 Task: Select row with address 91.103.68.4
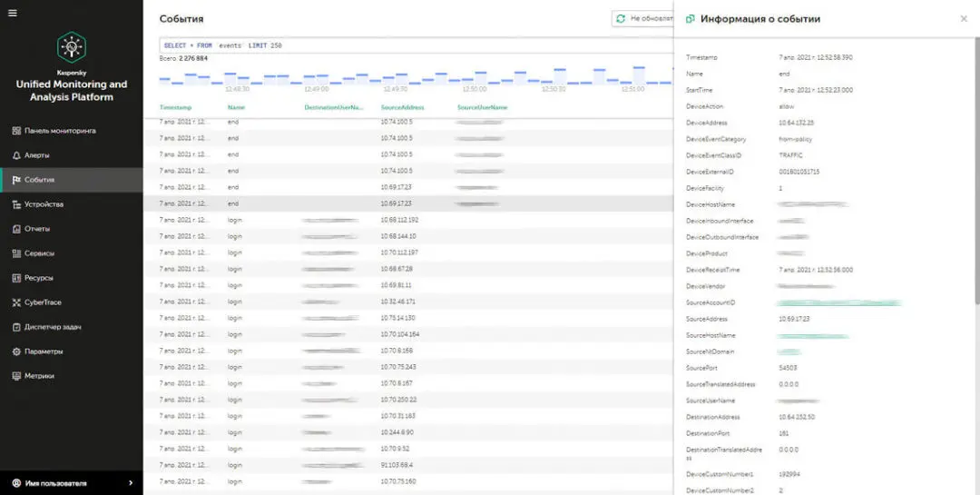pyautogui.click(x=408, y=465)
